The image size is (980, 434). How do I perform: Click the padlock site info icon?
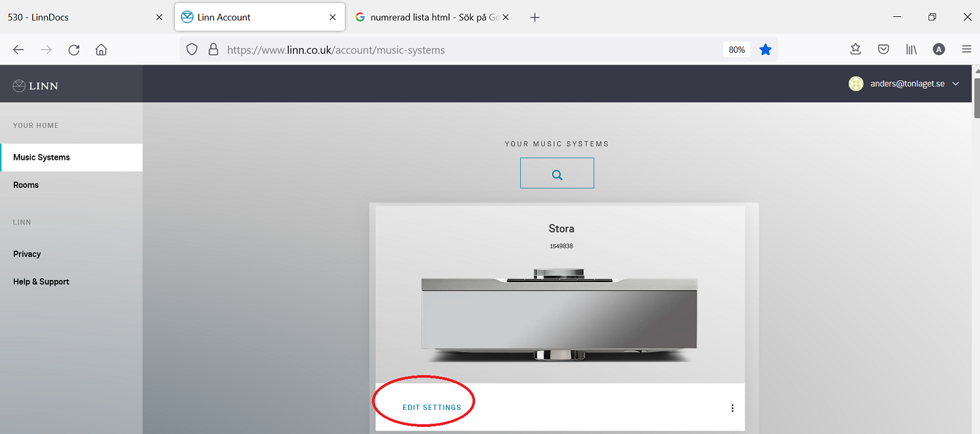tap(212, 50)
